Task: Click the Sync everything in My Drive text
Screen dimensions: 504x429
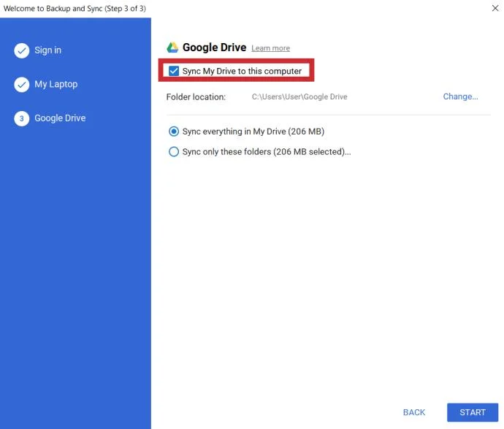Action: pyautogui.click(x=253, y=132)
